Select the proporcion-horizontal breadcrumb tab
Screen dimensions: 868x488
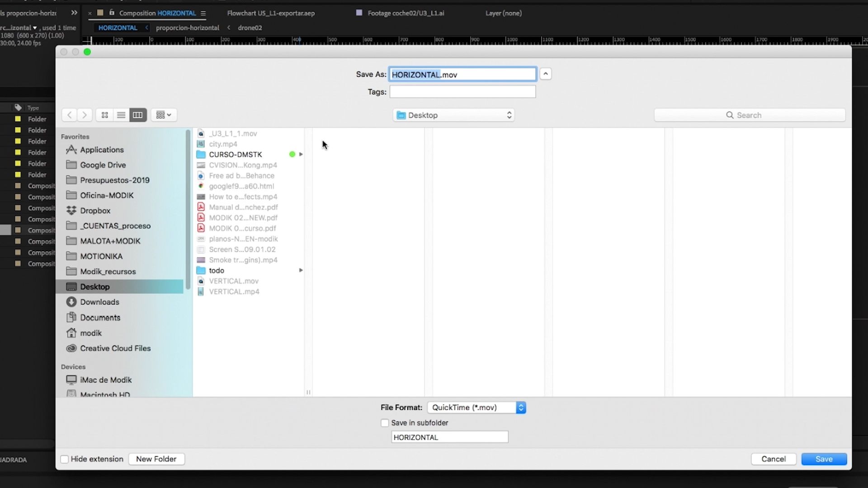(x=188, y=28)
